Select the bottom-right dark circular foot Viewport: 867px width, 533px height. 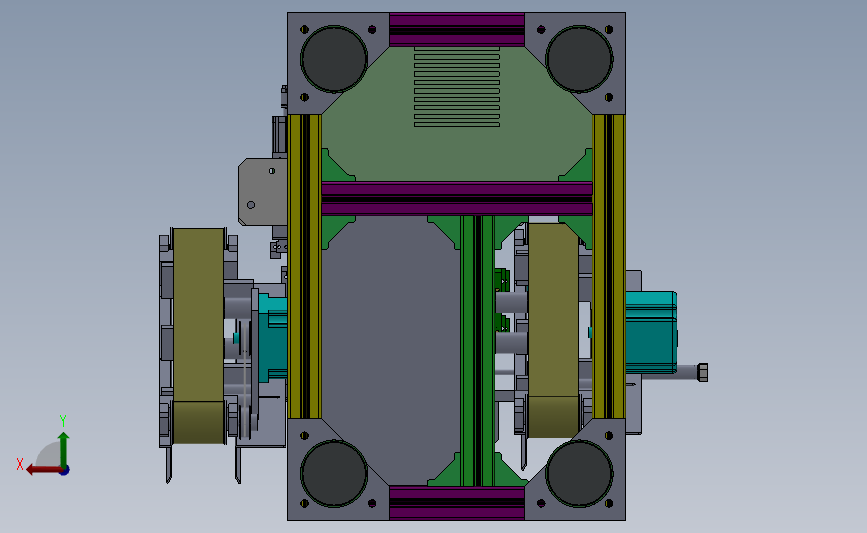point(579,473)
